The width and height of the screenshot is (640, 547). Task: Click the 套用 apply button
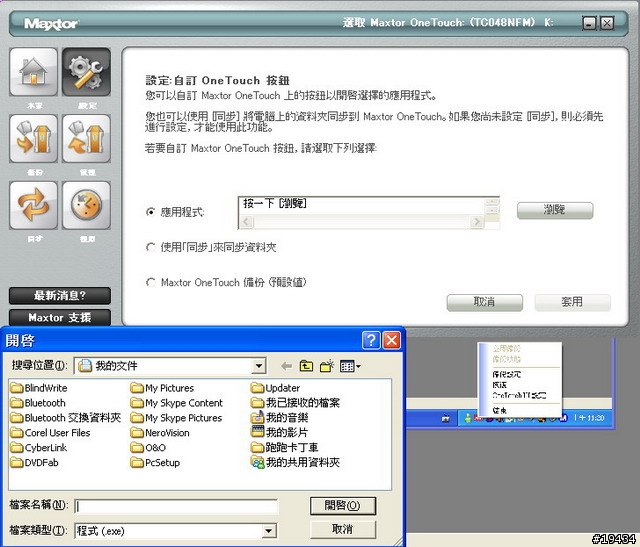click(572, 302)
